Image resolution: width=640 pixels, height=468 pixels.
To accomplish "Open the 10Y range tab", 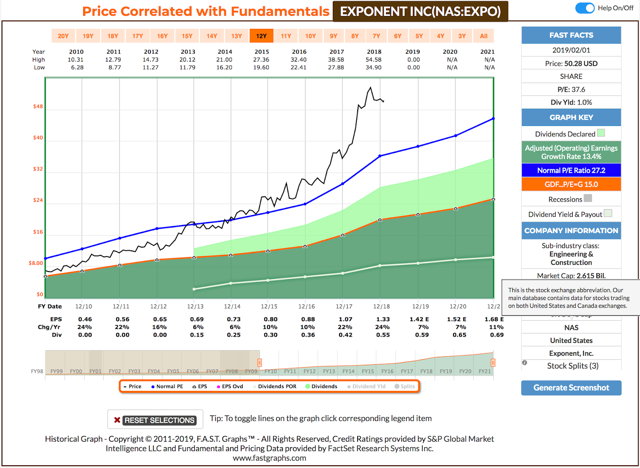I will pos(311,36).
